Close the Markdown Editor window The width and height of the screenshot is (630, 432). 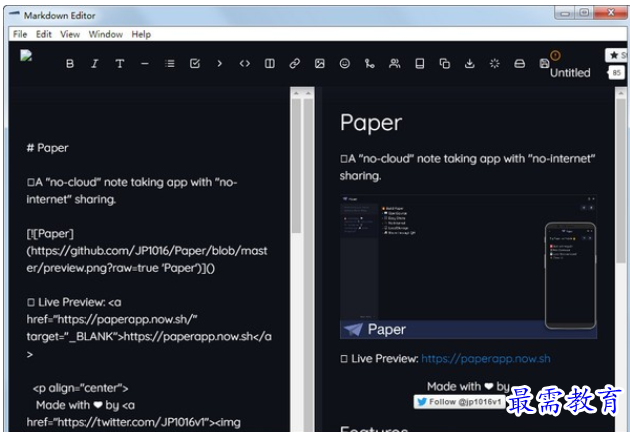pyautogui.click(x=611, y=13)
